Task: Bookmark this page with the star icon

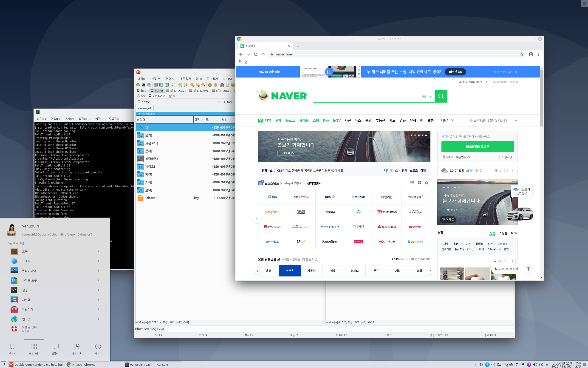Action: pos(521,54)
